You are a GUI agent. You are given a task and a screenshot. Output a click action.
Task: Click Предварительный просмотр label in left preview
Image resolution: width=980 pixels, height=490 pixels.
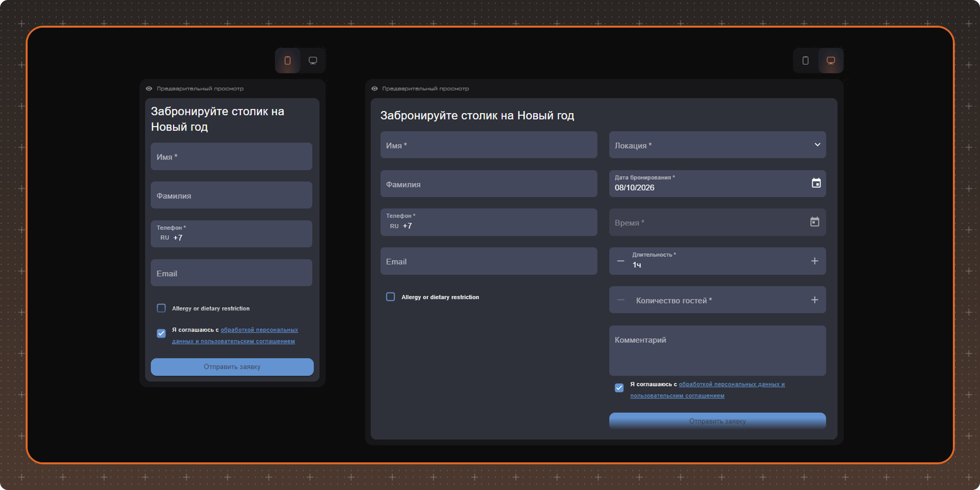pyautogui.click(x=200, y=88)
